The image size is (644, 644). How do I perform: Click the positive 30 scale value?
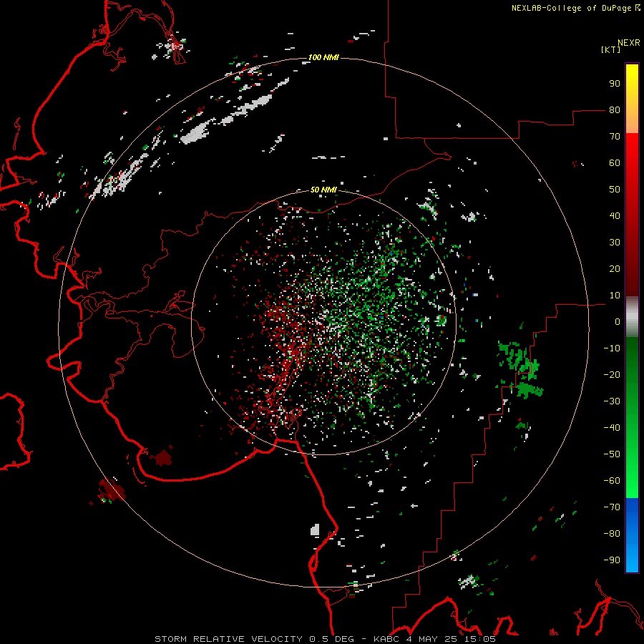615,243
